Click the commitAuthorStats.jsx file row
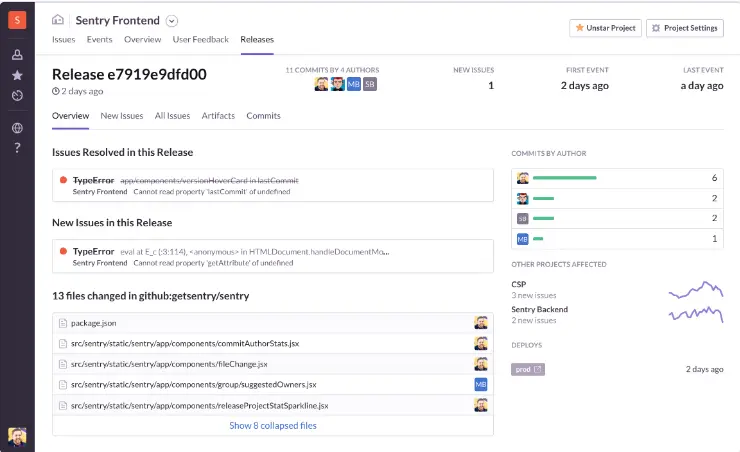 tap(273, 343)
